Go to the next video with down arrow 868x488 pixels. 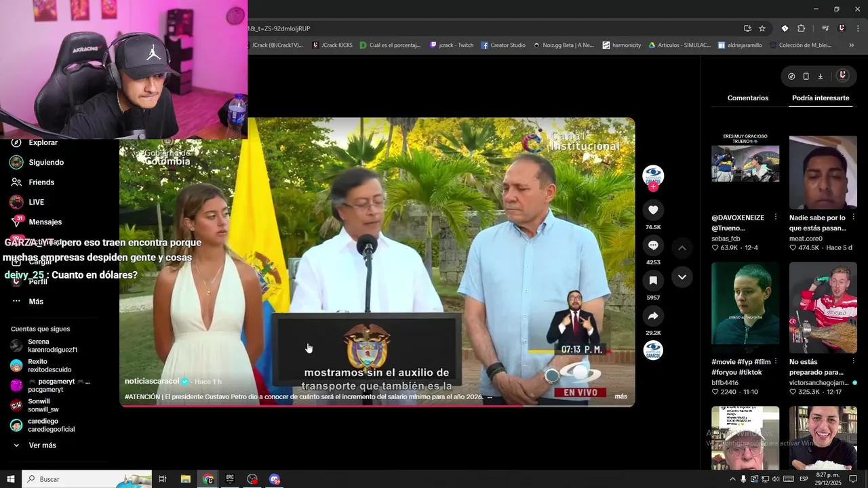tap(682, 277)
